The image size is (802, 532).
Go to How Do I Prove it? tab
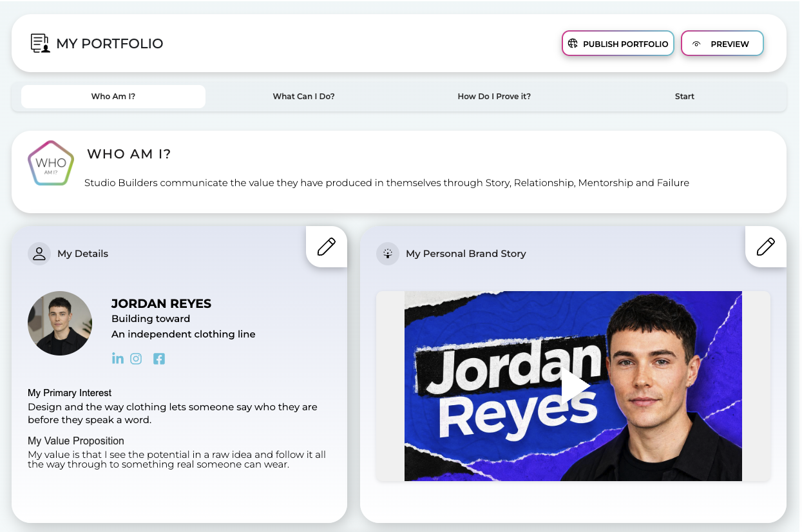coord(494,97)
